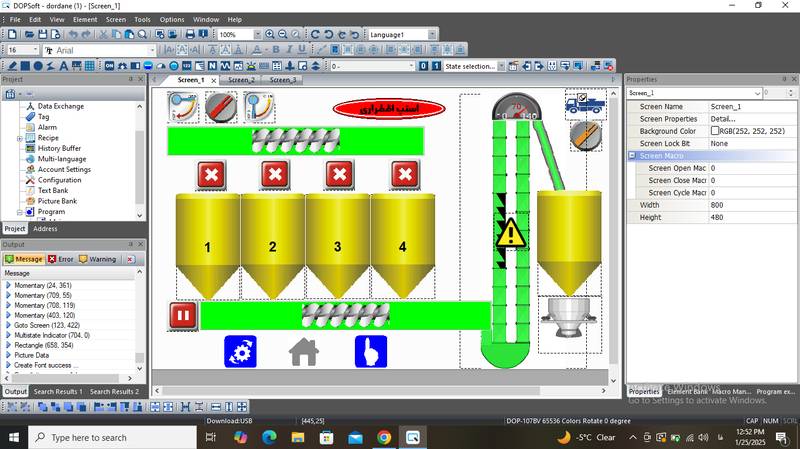Screen dimensions: 800x449
Task: Open the Element menu
Action: 85,19
